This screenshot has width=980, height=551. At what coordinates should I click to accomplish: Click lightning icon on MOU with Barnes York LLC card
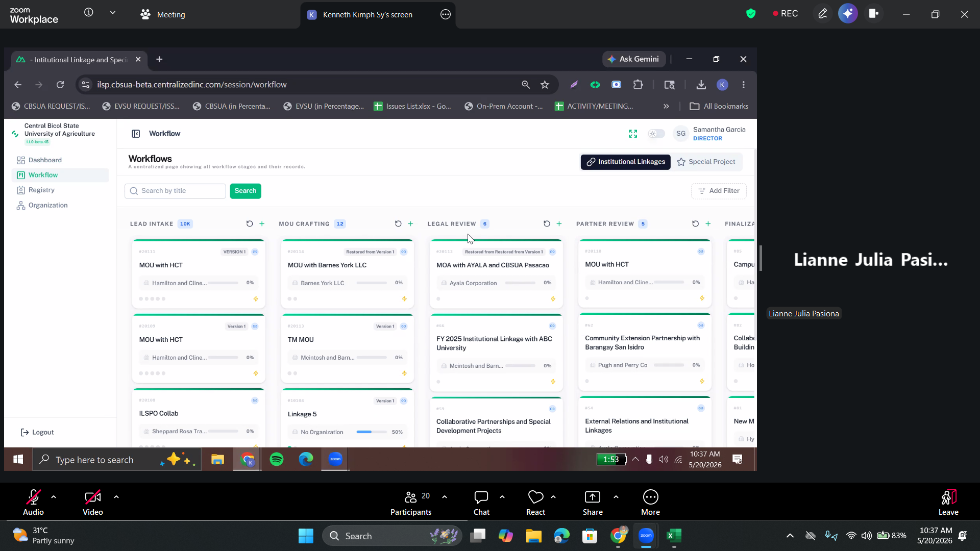pos(404,299)
